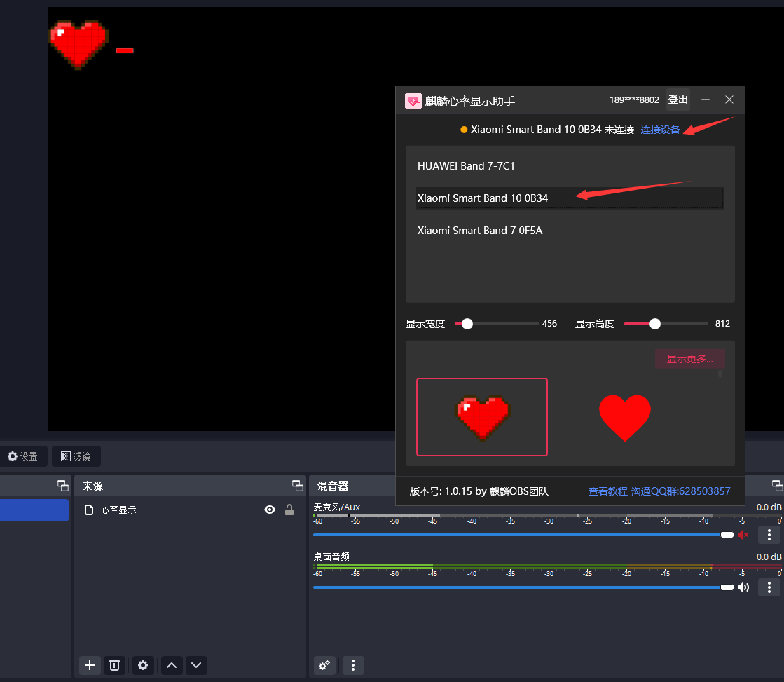Select the 心率显示 source row
Image resolution: width=784 pixels, height=682 pixels.
(190, 510)
